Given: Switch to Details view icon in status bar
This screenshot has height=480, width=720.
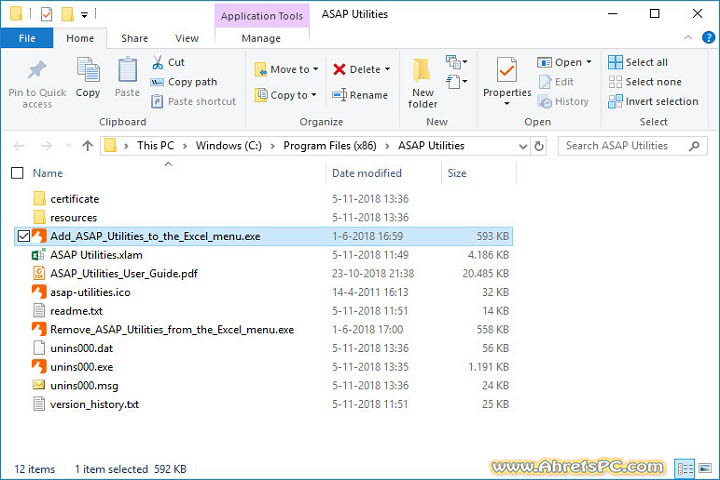Looking at the screenshot, I should (x=685, y=469).
